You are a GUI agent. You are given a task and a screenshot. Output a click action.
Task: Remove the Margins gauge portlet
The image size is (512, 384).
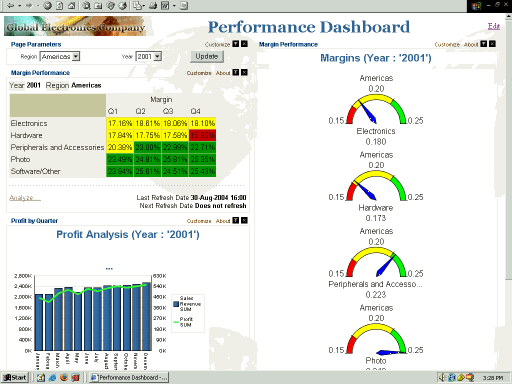click(x=492, y=44)
